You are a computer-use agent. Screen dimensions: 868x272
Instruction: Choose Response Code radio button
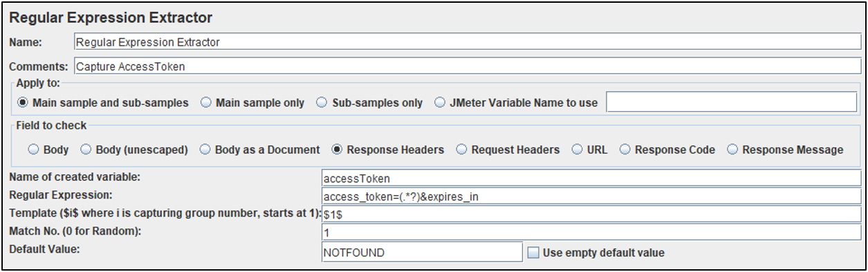tap(625, 149)
